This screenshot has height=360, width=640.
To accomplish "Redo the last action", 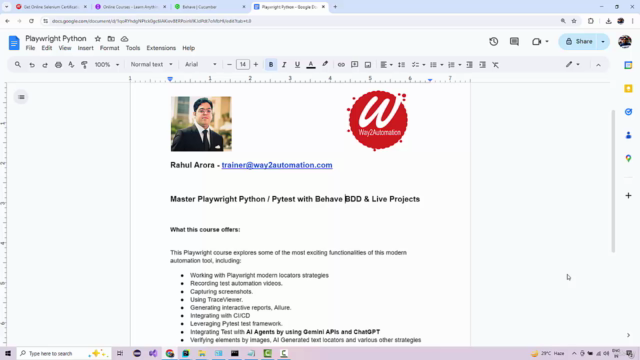I will click(x=45, y=64).
